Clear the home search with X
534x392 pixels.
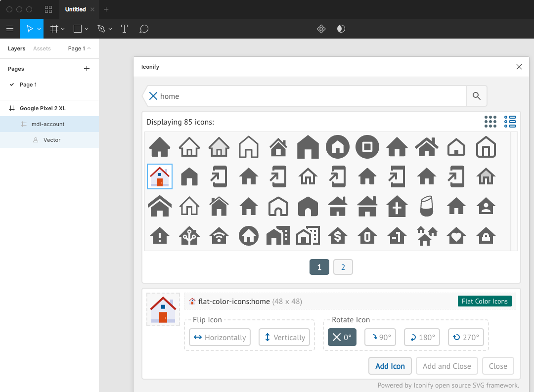[x=153, y=96]
